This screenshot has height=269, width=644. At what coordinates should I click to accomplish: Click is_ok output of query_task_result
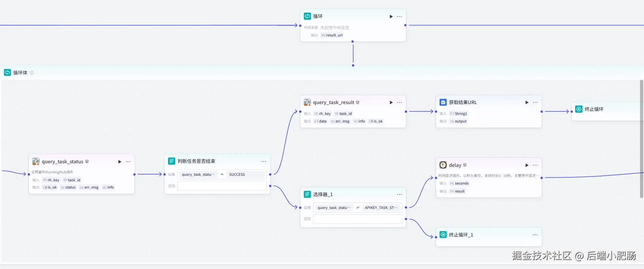click(376, 121)
